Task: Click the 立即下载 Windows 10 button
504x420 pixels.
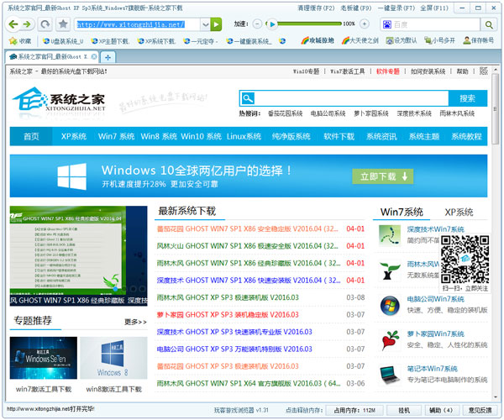Action: (383, 176)
